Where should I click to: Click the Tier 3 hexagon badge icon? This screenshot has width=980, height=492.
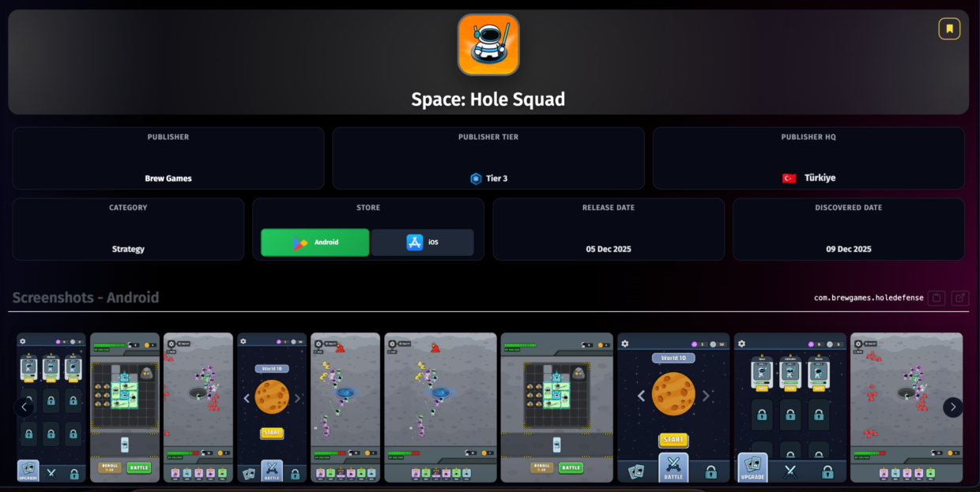tap(476, 178)
